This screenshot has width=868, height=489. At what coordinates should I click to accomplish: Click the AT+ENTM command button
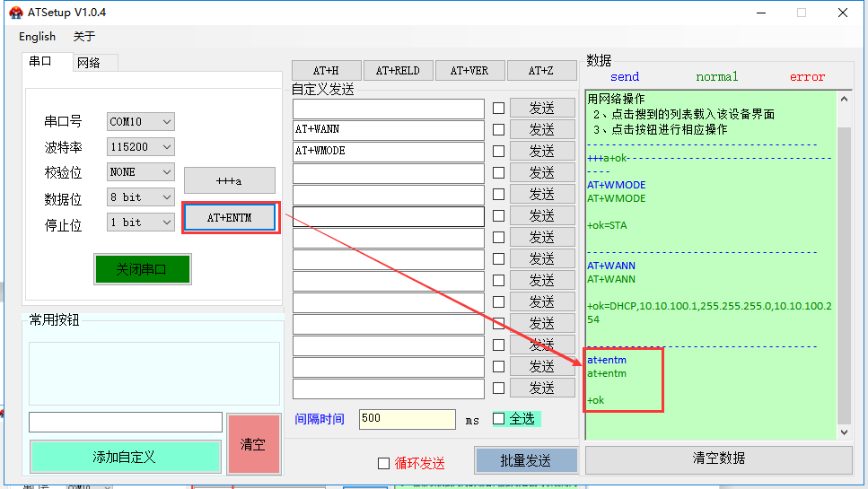click(229, 218)
